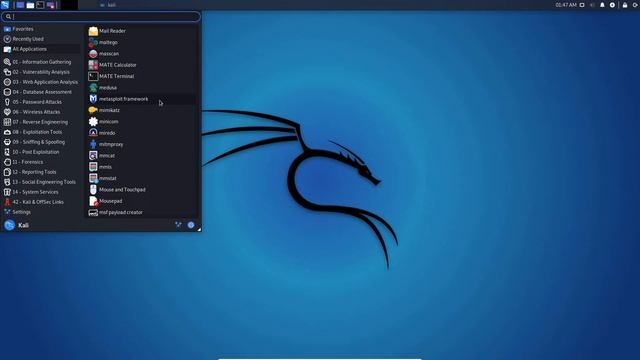This screenshot has height=360, width=640.
Task: Launch Mail Reader application
Action: tap(142, 31)
